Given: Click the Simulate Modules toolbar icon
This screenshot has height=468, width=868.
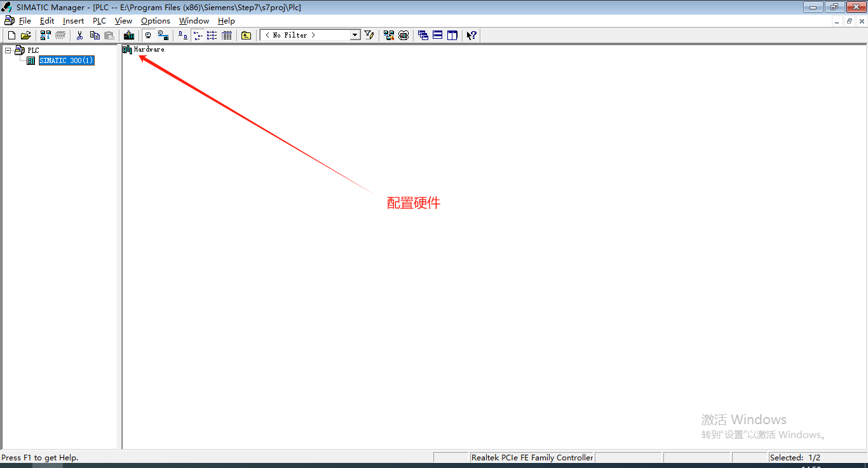Looking at the screenshot, I should point(403,36).
